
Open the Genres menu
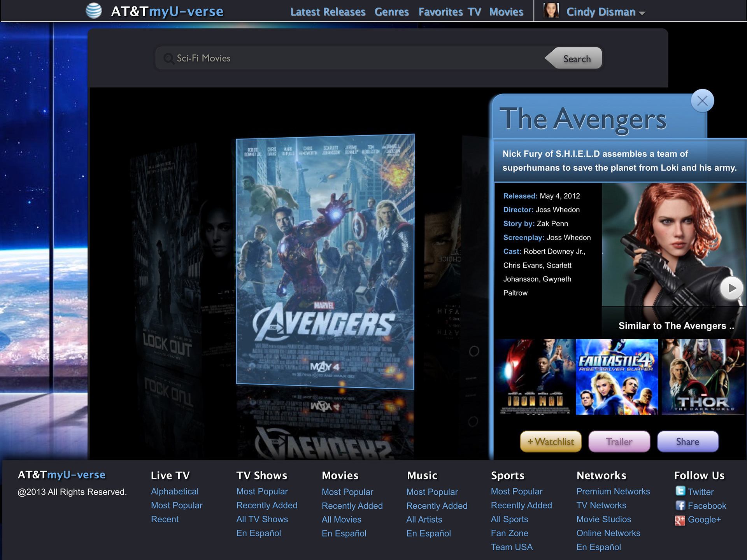(x=391, y=12)
